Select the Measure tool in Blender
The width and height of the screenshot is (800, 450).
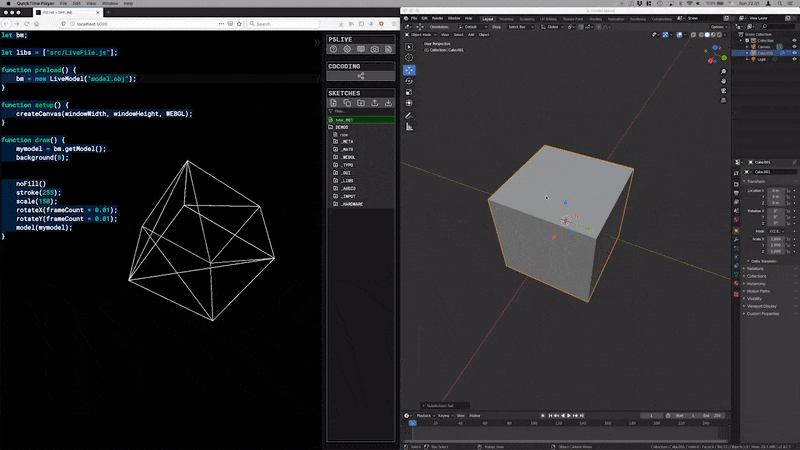(x=409, y=127)
